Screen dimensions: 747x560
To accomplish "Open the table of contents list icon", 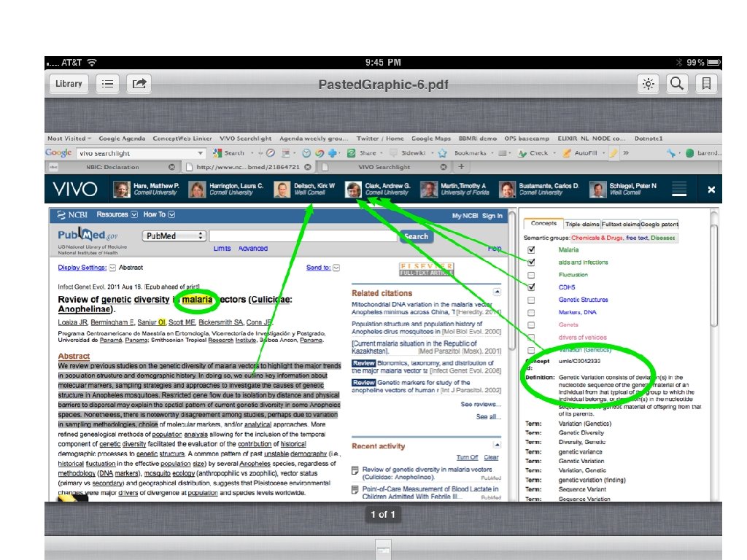I will coord(108,84).
